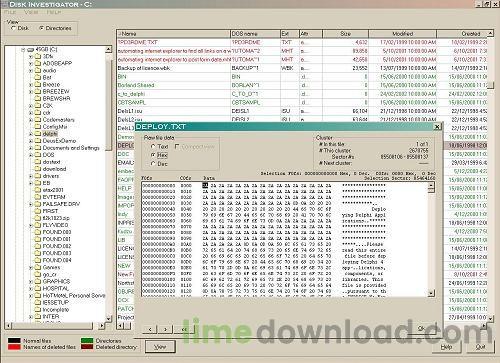
Task: Click the IE5SETUP folder icon
Action: click(x=38, y=302)
